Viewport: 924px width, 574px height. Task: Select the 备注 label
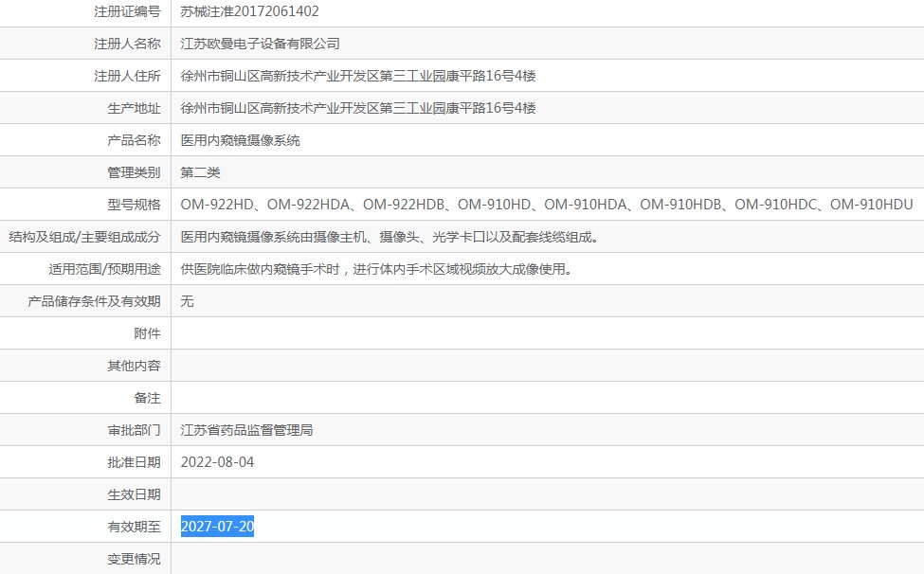pyautogui.click(x=147, y=398)
